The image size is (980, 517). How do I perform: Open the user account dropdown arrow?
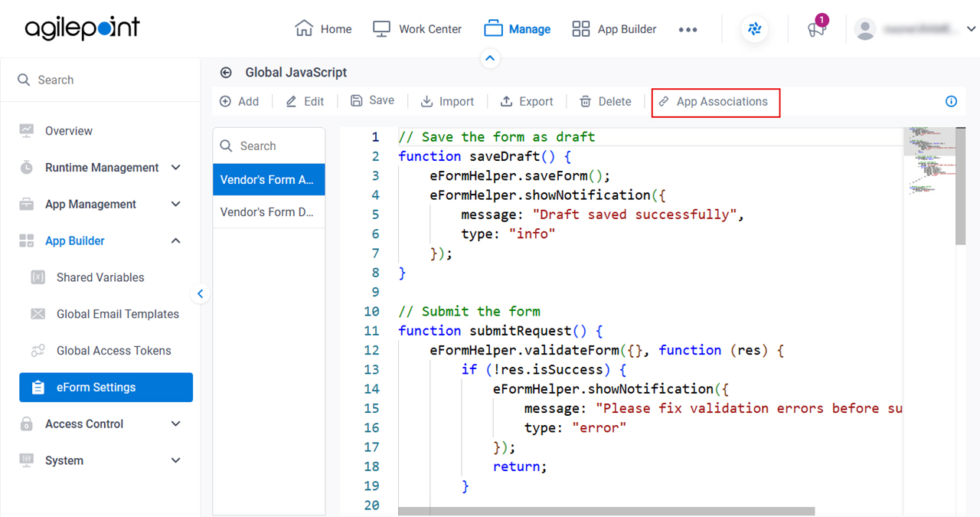click(x=971, y=29)
